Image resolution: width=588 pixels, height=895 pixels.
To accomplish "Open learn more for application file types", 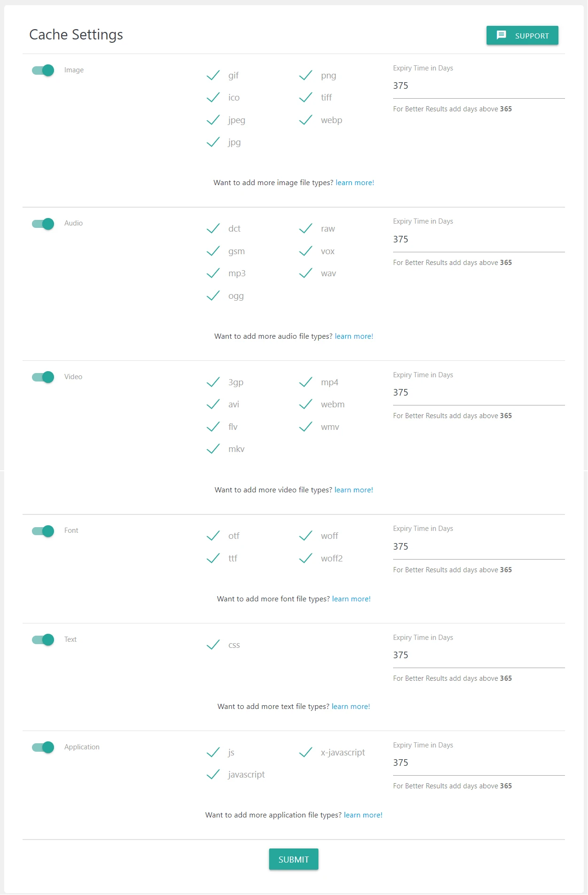I will [363, 815].
